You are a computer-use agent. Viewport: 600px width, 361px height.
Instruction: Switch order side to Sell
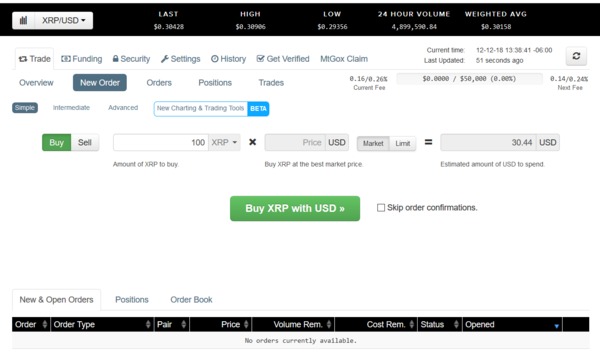click(85, 142)
